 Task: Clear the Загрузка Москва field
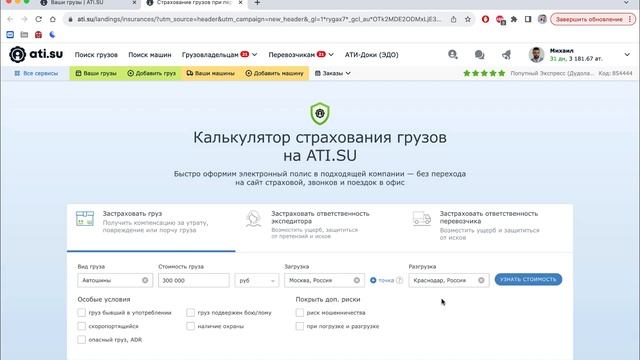[357, 280]
